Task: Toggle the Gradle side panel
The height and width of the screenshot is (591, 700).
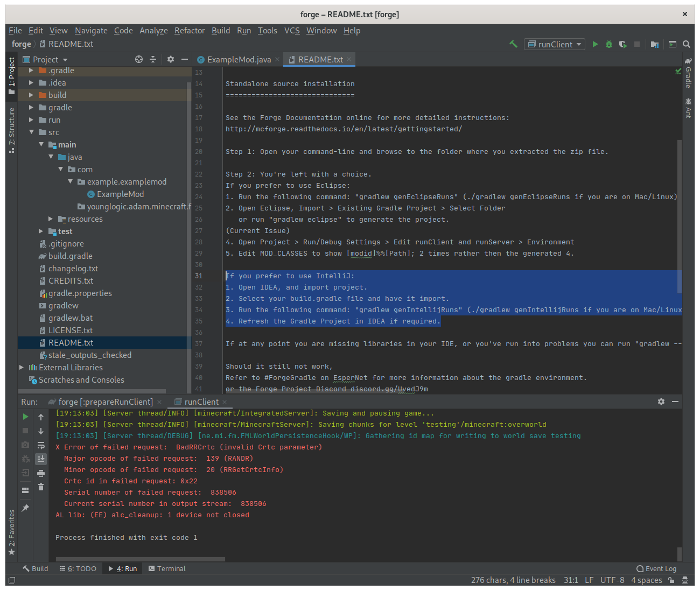Action: (688, 73)
